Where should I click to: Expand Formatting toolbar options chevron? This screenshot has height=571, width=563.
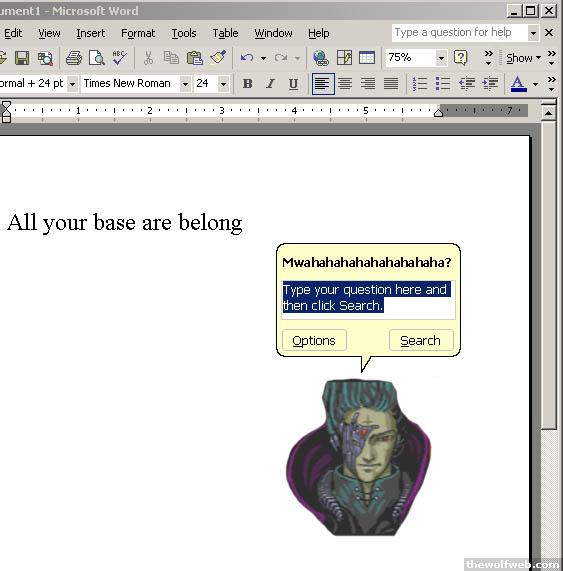coord(551,84)
